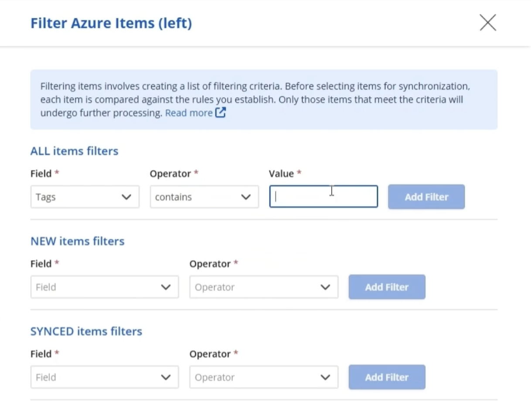Open Field dropdown under SYNCED items filters
Image resolution: width=531 pixels, height=420 pixels.
click(x=105, y=377)
